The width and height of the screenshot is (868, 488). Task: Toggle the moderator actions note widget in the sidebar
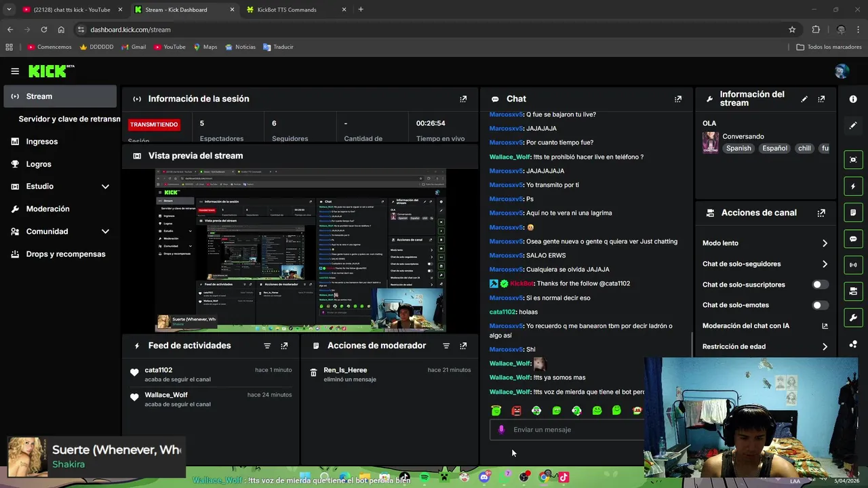(853, 213)
